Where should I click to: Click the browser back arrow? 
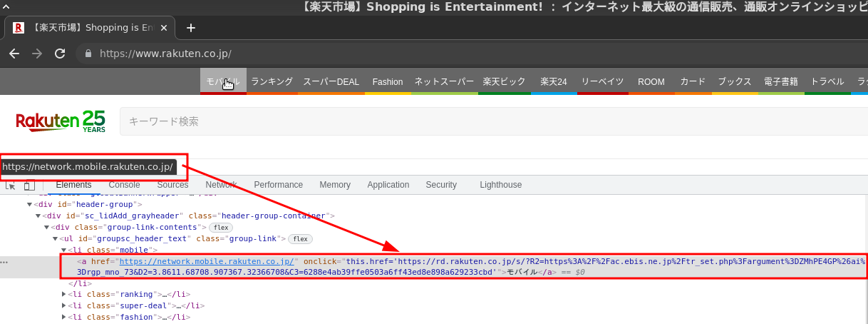pyautogui.click(x=14, y=54)
